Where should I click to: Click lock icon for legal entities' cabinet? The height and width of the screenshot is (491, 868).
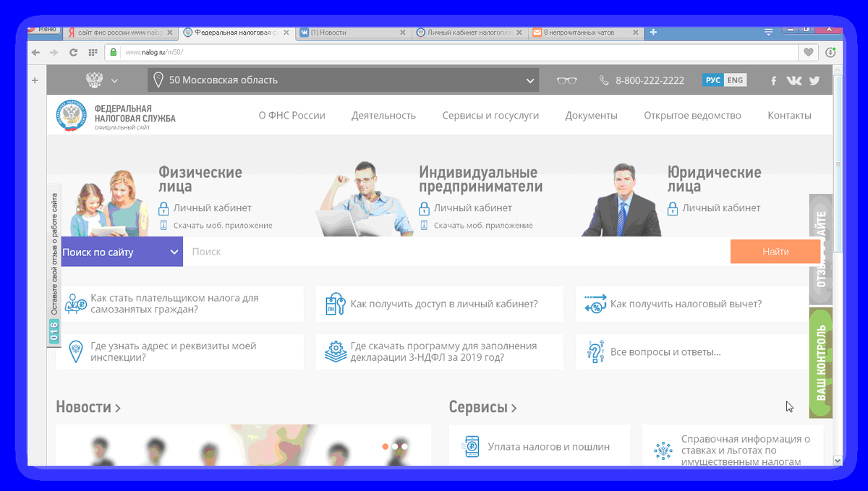673,208
